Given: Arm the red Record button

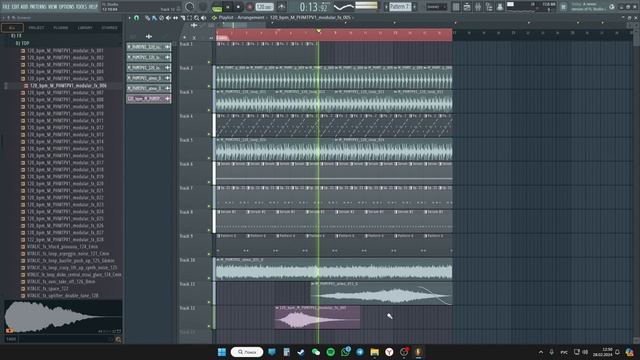Looking at the screenshot, I should [x=250, y=7].
